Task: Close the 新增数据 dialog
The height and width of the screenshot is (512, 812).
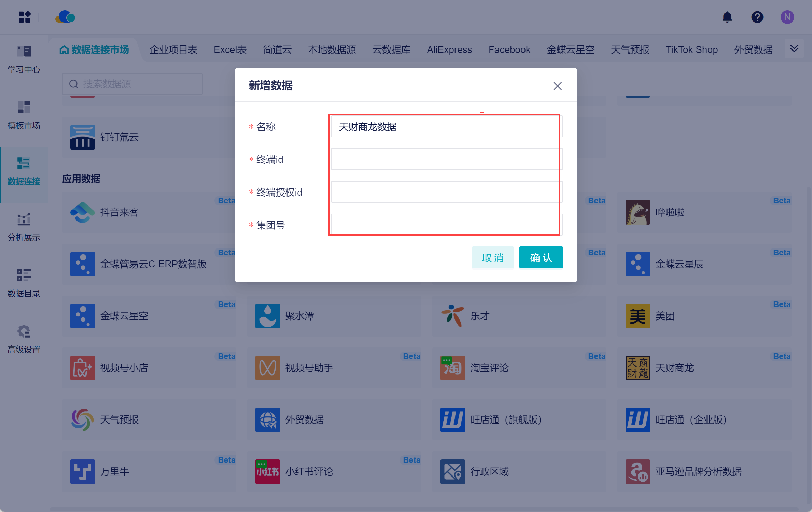Action: pyautogui.click(x=557, y=86)
